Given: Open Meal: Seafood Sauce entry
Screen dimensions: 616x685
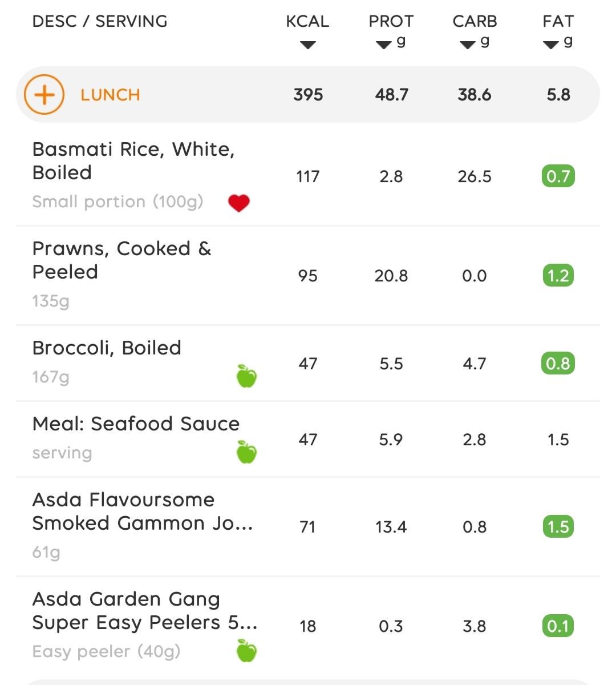Looking at the screenshot, I should [308, 439].
